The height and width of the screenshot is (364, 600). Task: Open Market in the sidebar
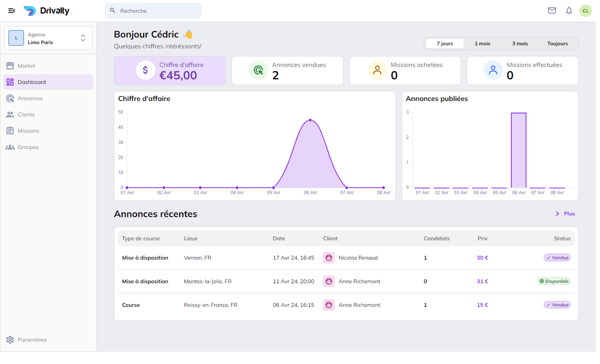click(48, 66)
